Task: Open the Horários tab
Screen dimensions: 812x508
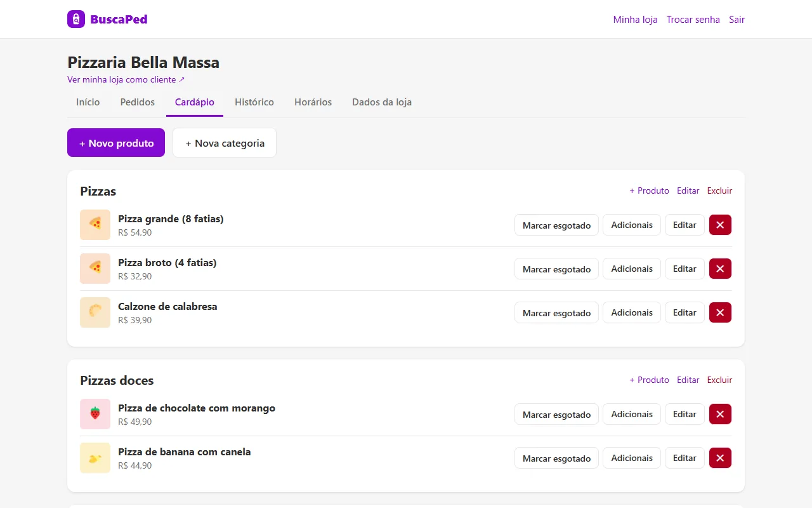Action: point(313,102)
